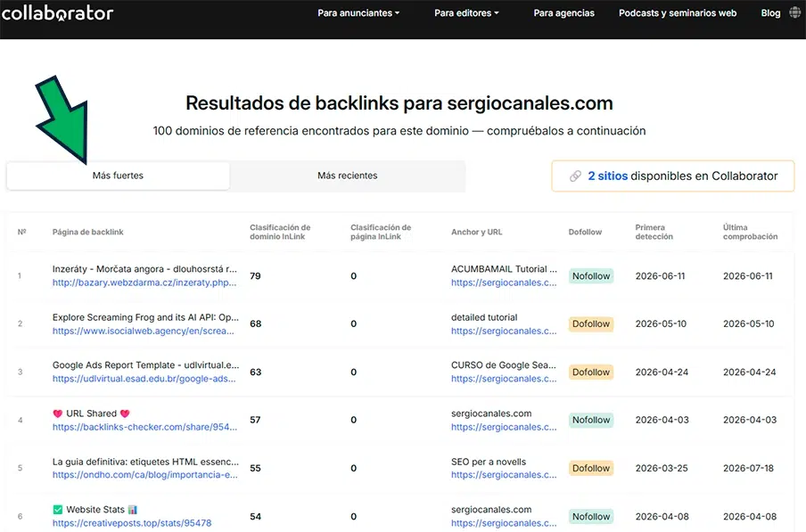Screen dimensions: 806x532
Task: Click domain rating value 63
Action: (256, 372)
